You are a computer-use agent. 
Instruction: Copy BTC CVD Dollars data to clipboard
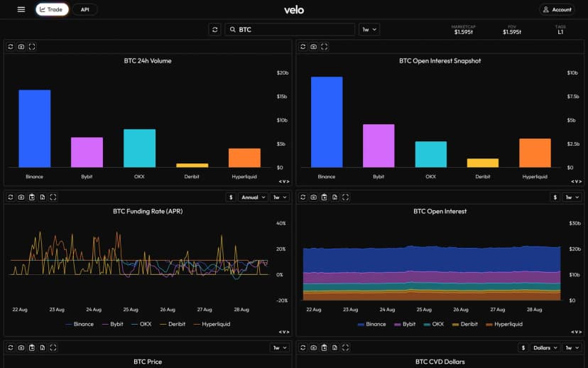[x=325, y=347]
